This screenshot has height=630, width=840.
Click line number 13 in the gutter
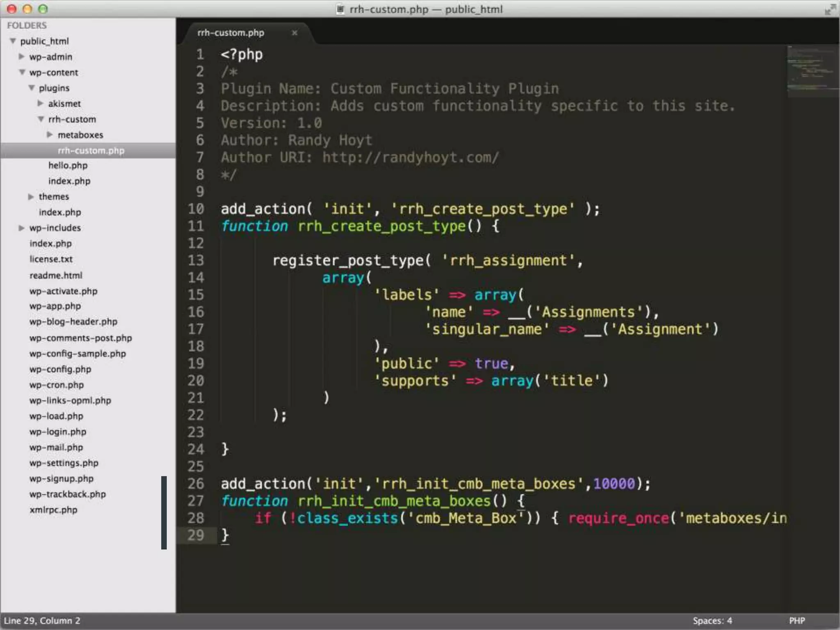(196, 260)
